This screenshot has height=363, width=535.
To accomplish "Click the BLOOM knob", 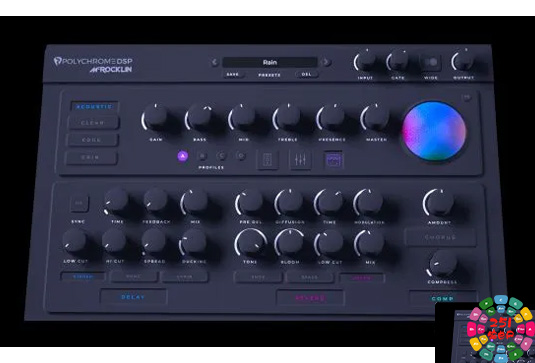I will pos(289,242).
